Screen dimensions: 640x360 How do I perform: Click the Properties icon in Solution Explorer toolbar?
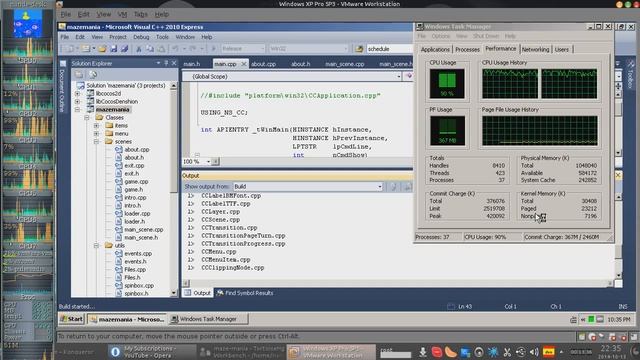pyautogui.click(x=79, y=74)
